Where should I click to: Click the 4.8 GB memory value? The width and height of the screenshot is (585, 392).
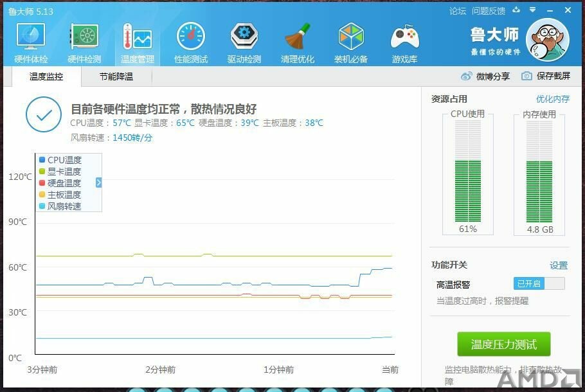pos(540,229)
